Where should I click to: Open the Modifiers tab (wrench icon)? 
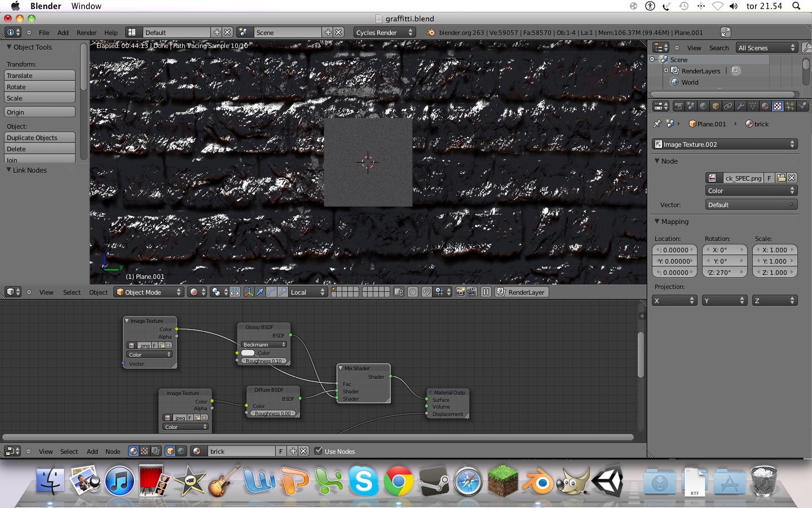[740, 106]
